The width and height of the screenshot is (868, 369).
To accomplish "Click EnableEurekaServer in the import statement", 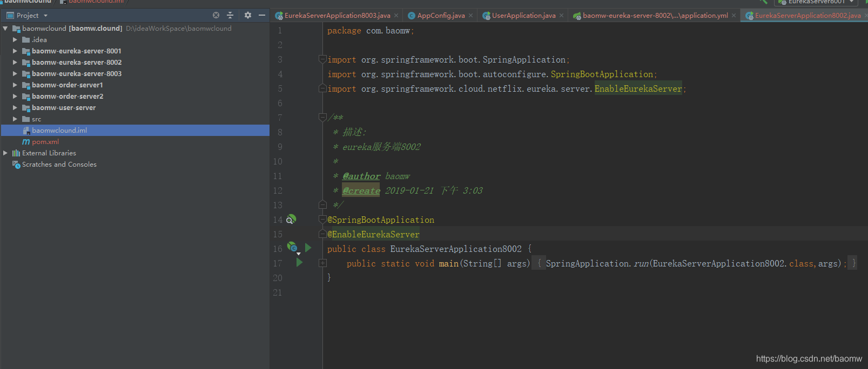I will coord(638,88).
